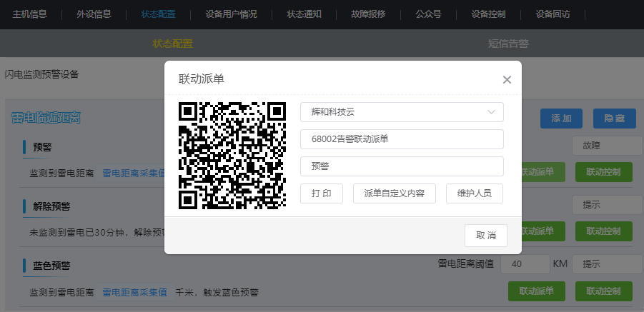
Task: Open the 主机信息 menu tab
Action: click(30, 14)
